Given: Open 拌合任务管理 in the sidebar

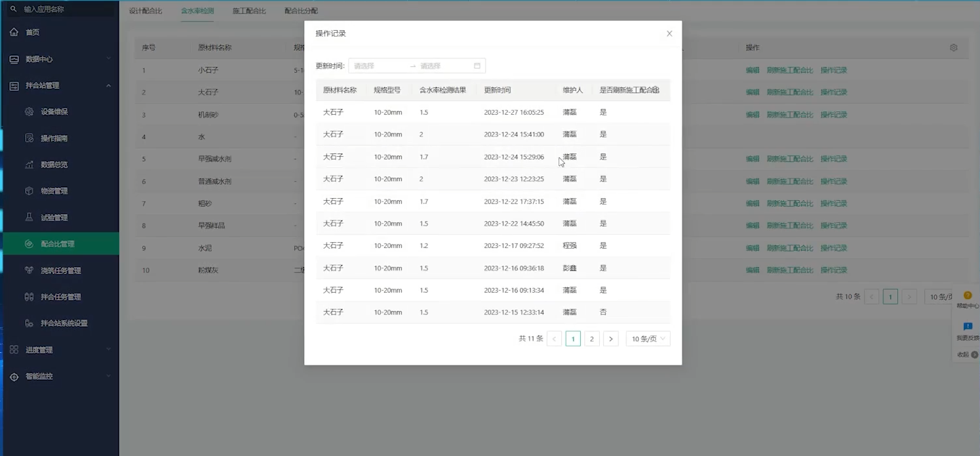Looking at the screenshot, I should point(60,297).
